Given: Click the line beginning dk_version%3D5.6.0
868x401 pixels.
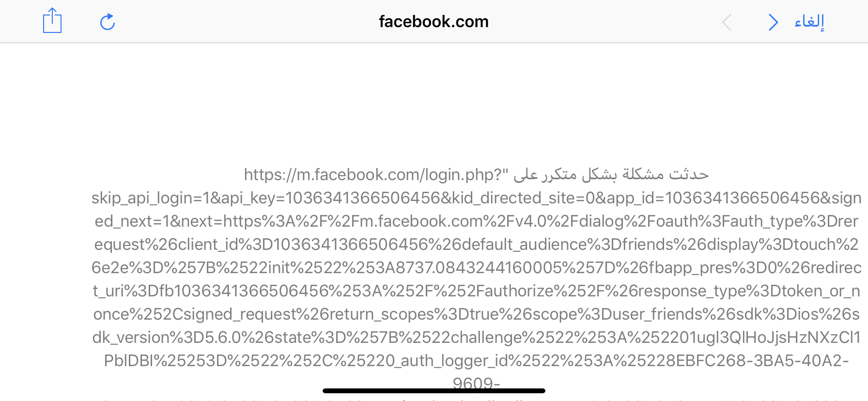Looking at the screenshot, I should tap(477, 337).
